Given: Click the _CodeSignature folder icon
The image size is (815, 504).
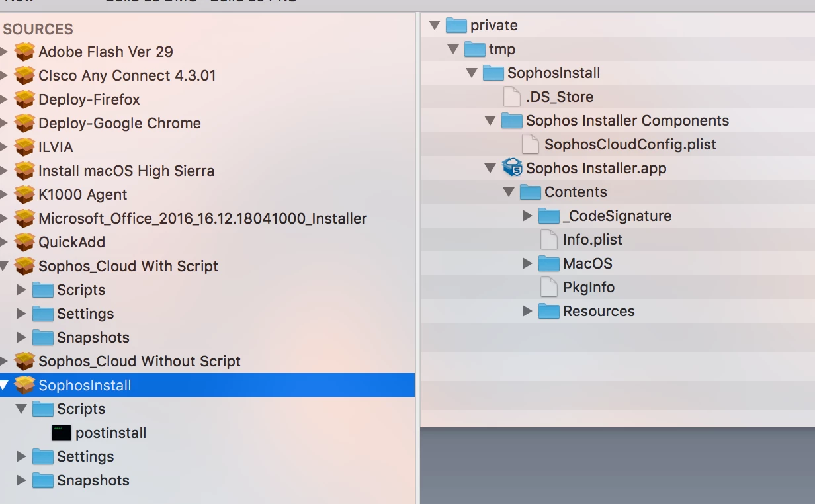Looking at the screenshot, I should (549, 216).
